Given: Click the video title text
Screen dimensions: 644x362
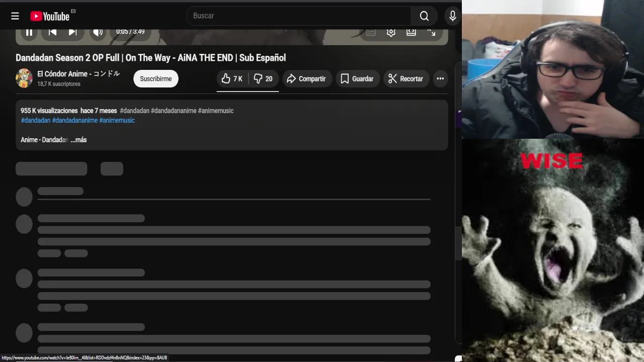Looking at the screenshot, I should [x=151, y=58].
